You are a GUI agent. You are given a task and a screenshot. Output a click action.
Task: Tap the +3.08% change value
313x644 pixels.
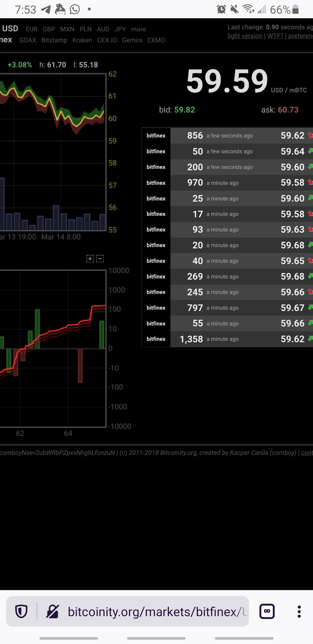[20, 65]
